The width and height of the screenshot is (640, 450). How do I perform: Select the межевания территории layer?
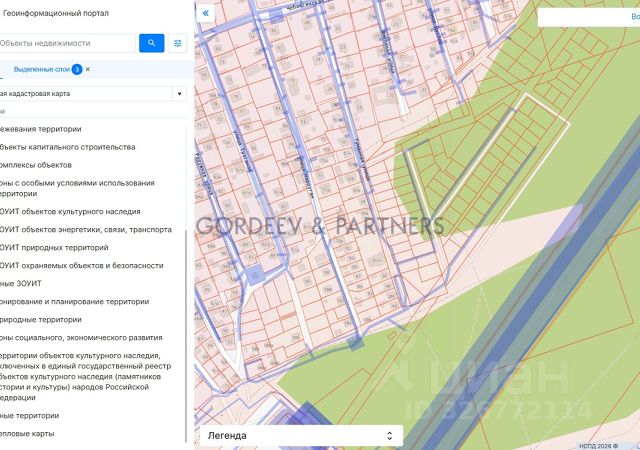(x=41, y=129)
